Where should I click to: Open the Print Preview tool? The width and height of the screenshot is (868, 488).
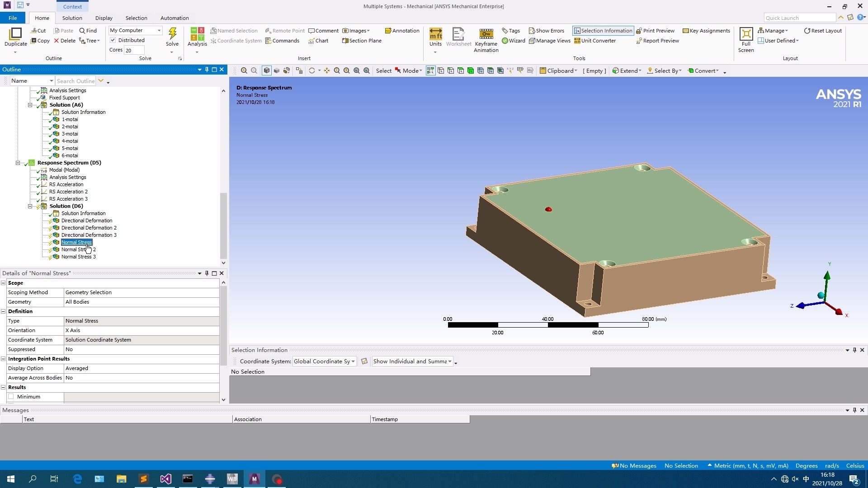[x=656, y=30]
